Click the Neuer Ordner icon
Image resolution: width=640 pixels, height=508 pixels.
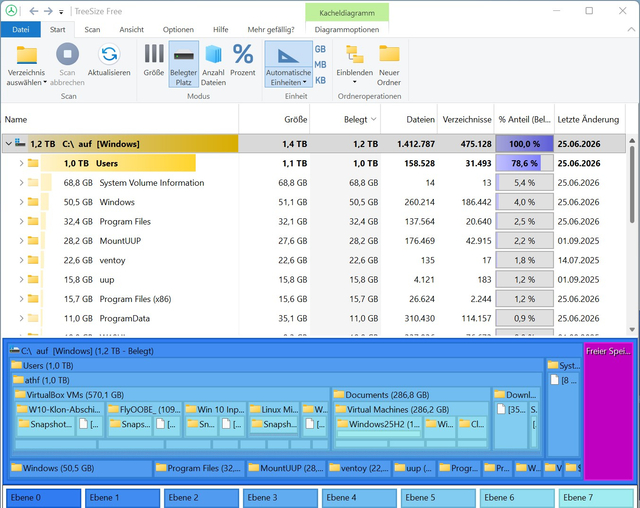[x=389, y=54]
